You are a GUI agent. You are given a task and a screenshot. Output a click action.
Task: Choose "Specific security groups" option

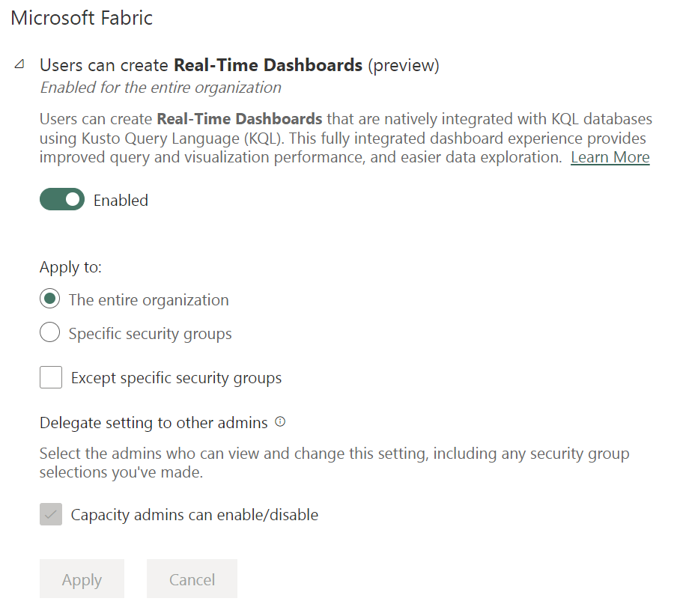49,332
